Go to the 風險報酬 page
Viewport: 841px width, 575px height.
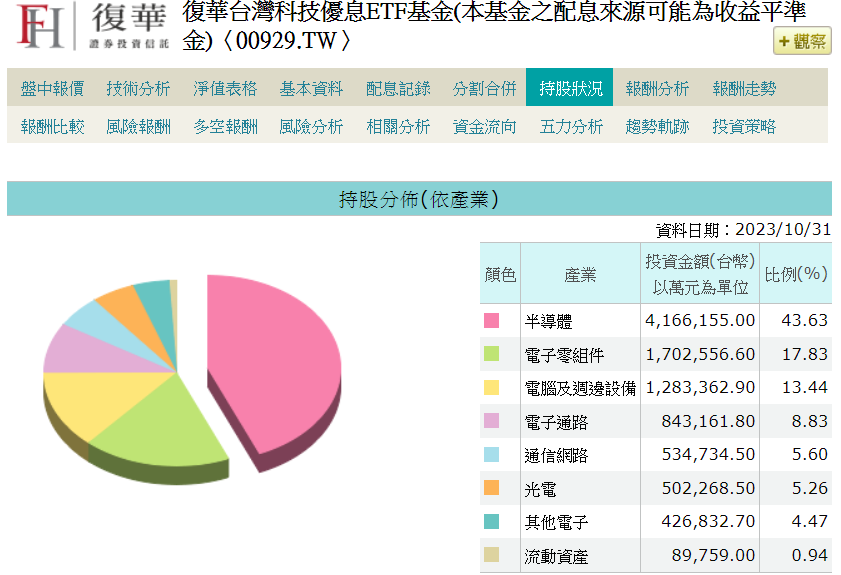point(138,126)
